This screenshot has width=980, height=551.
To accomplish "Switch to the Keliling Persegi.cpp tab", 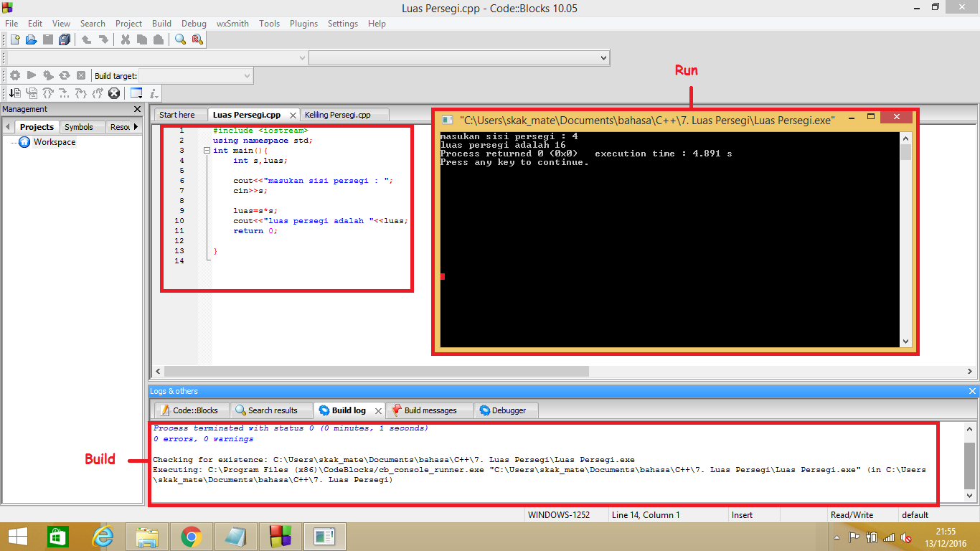I will [337, 115].
